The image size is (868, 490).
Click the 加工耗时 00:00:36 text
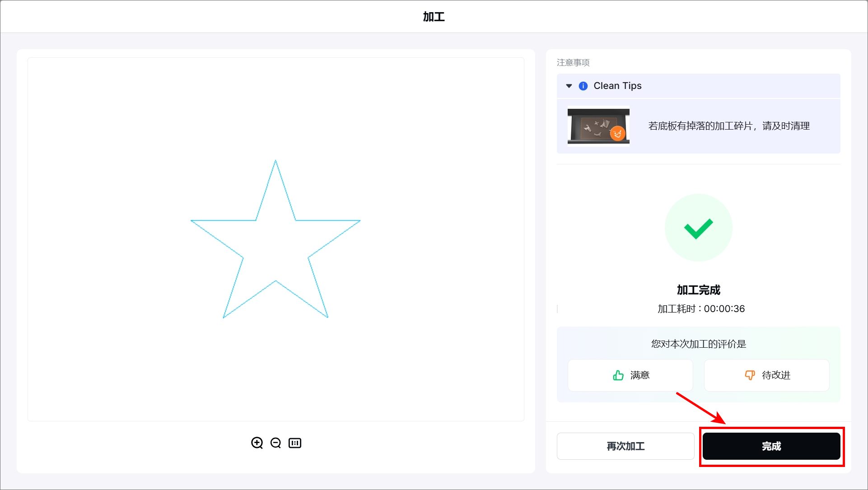pos(701,309)
